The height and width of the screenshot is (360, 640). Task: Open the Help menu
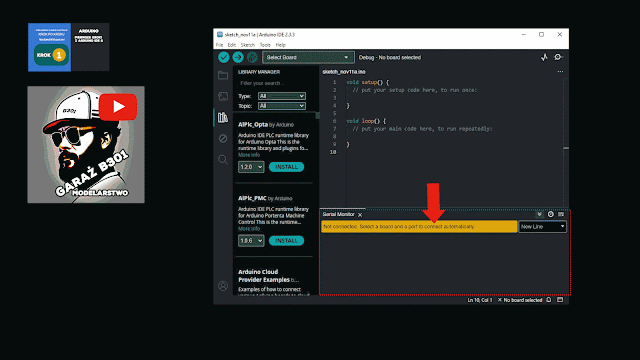(280, 45)
